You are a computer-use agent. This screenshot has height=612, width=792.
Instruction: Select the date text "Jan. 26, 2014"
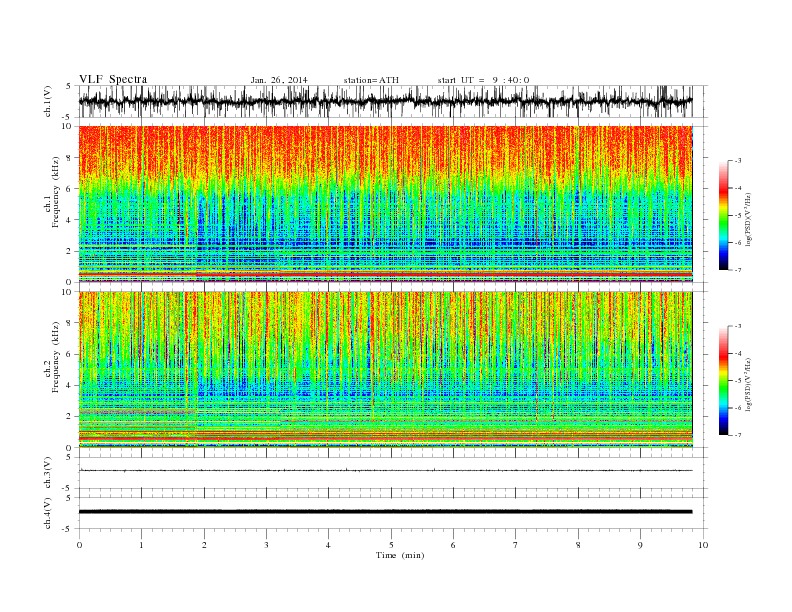pyautogui.click(x=279, y=80)
